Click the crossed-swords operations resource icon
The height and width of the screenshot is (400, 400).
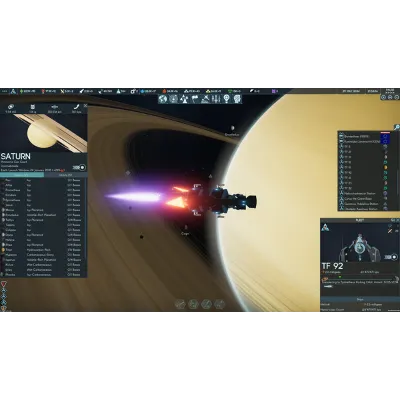coord(62,91)
